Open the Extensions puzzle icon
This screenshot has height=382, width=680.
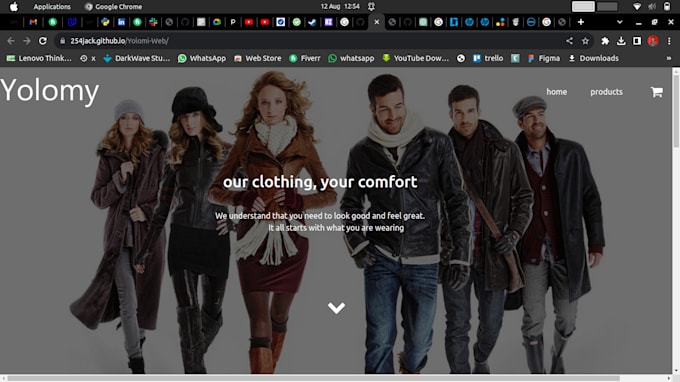(x=605, y=41)
